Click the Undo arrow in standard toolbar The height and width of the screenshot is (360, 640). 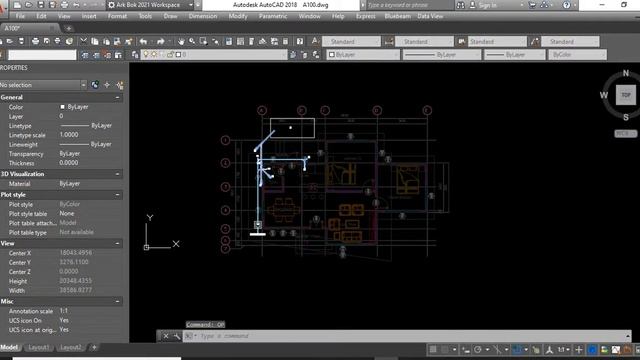coord(143,41)
